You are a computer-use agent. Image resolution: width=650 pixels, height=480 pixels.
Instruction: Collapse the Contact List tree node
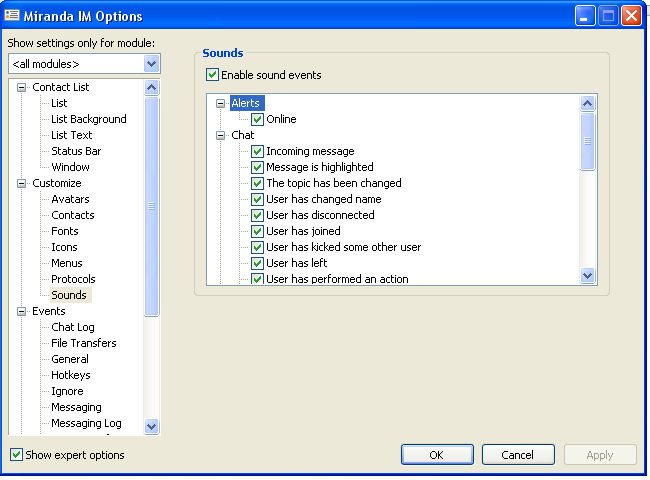[x=22, y=87]
